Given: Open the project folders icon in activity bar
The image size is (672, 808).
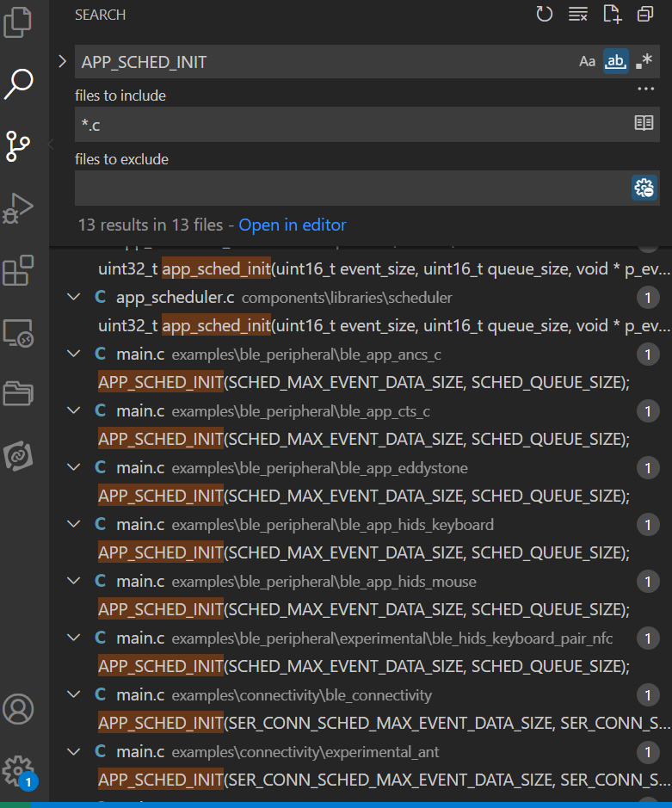Looking at the screenshot, I should (18, 394).
